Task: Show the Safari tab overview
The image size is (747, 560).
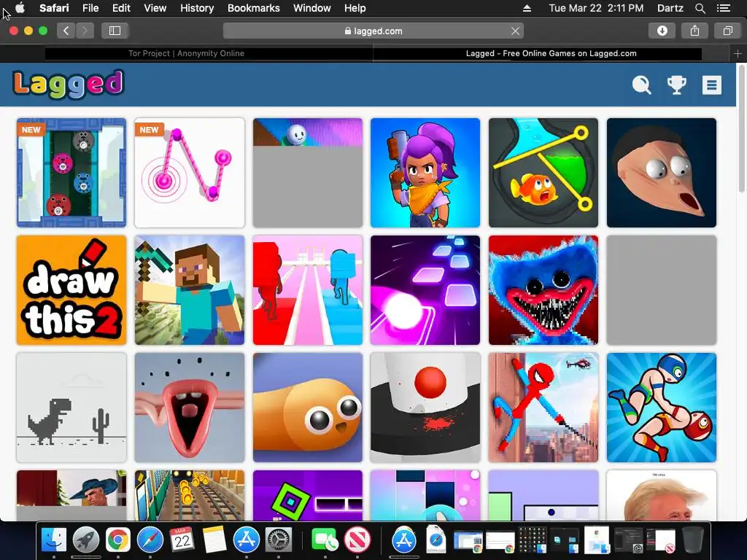Action: pos(727,31)
